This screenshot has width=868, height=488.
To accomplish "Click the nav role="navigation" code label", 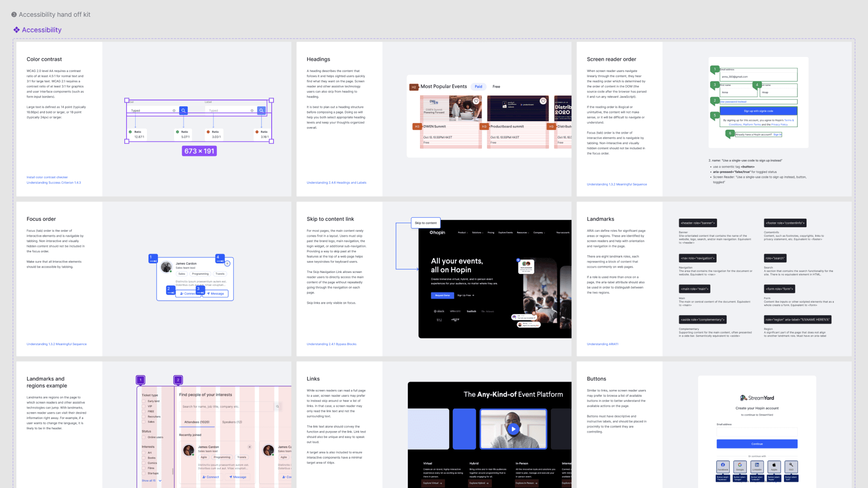I will click(x=698, y=258).
